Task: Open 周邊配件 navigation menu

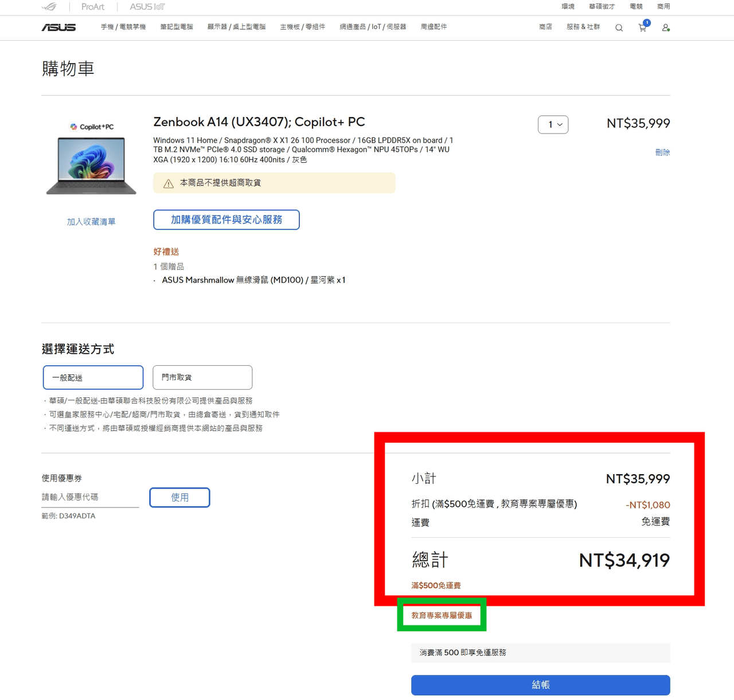Action: tap(434, 27)
